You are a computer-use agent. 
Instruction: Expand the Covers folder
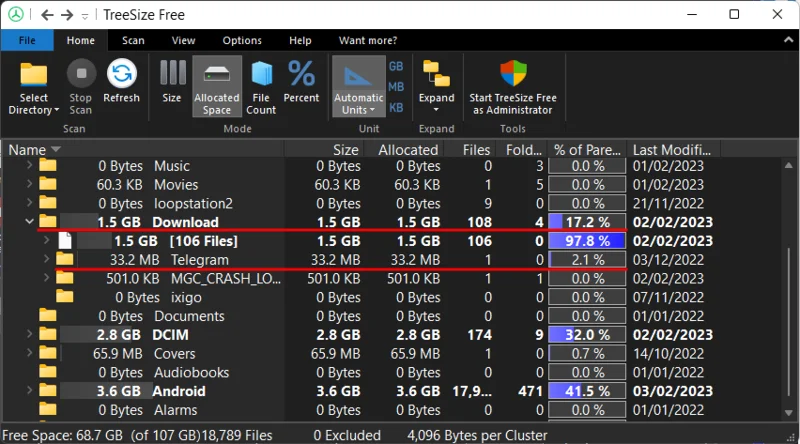(x=29, y=353)
